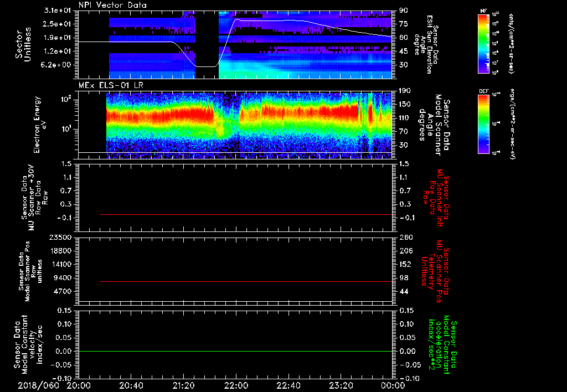Click the "Model Scanner Pos Raw" axis label

pos(30,271)
